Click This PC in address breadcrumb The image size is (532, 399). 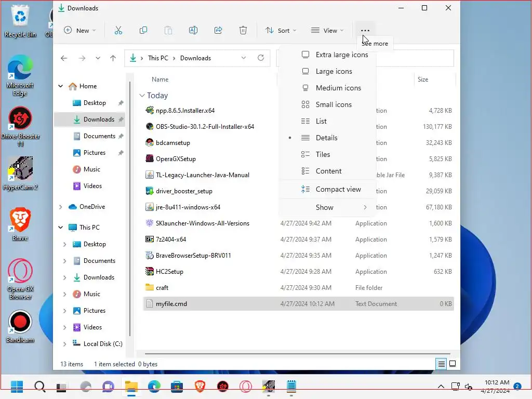pos(158,58)
